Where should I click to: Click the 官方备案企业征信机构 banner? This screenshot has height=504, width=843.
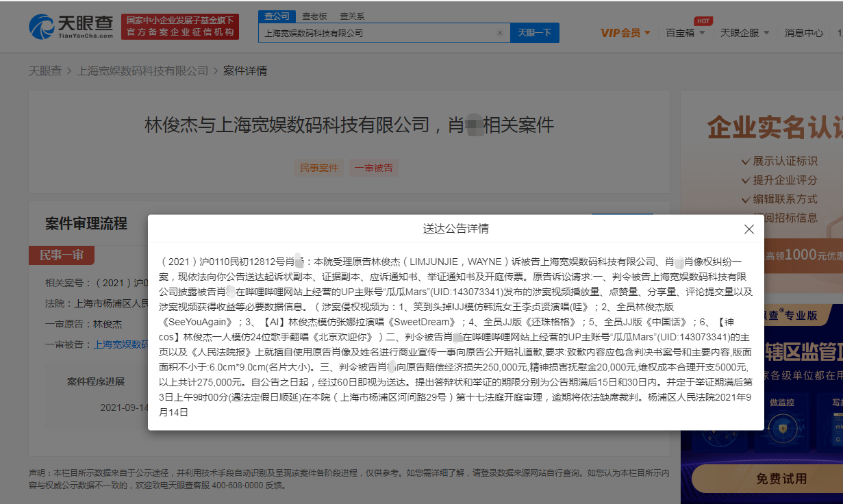[x=180, y=27]
